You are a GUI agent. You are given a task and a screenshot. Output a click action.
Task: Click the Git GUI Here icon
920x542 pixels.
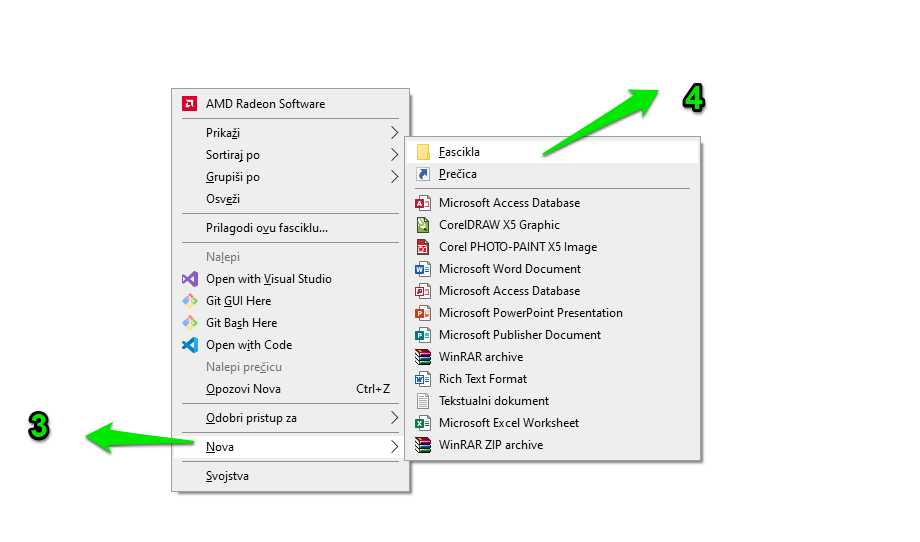click(190, 301)
